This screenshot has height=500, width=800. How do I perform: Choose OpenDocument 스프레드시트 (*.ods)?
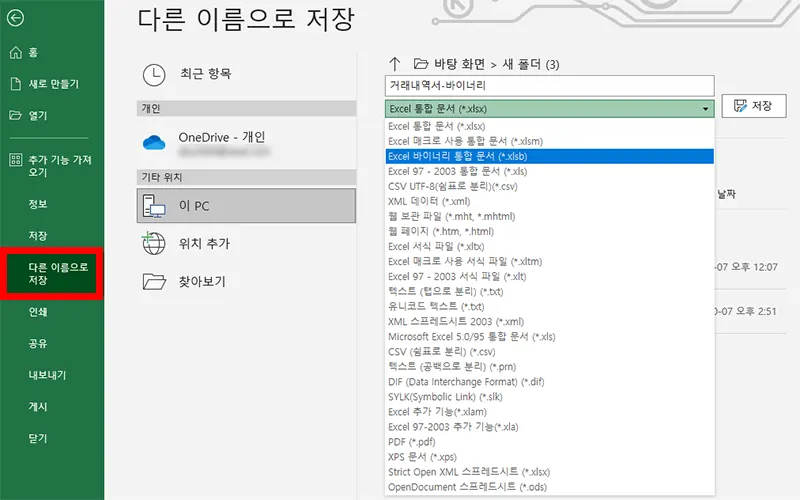point(549,487)
